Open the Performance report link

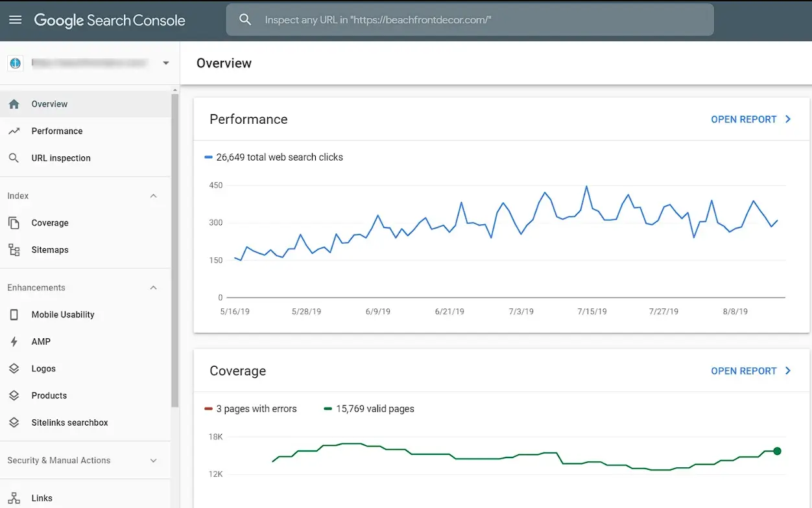751,119
